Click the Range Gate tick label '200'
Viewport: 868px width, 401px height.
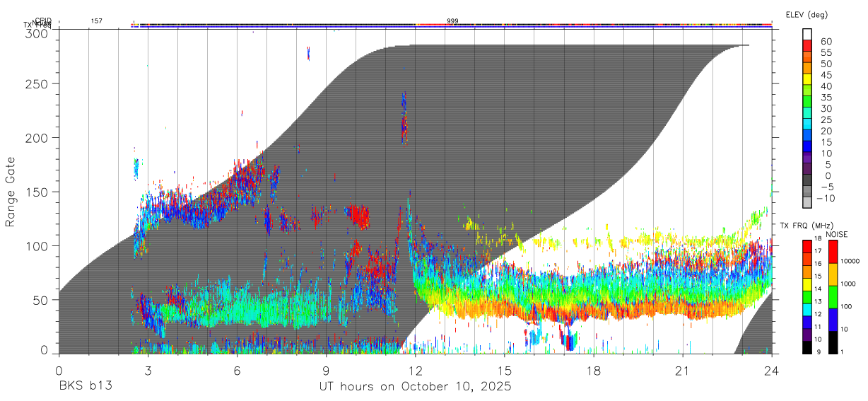[x=37, y=138]
